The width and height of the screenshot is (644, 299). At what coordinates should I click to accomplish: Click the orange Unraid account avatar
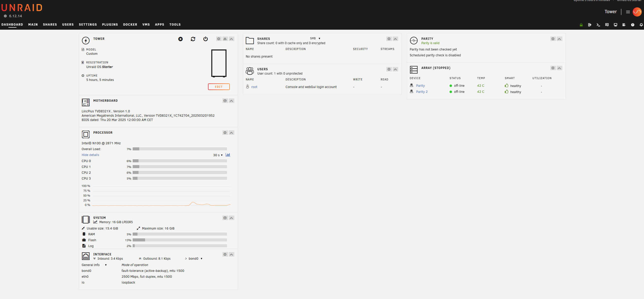pyautogui.click(x=637, y=12)
